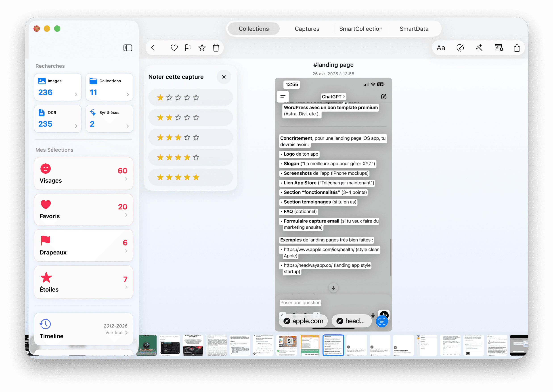The width and height of the screenshot is (553, 392).
Task: Click the back arrow icon
Action: (153, 48)
